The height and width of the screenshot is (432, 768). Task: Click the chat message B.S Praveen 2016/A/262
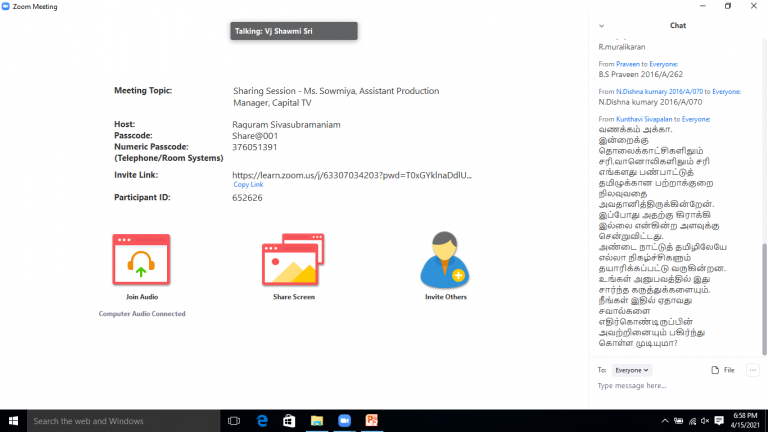click(640, 74)
